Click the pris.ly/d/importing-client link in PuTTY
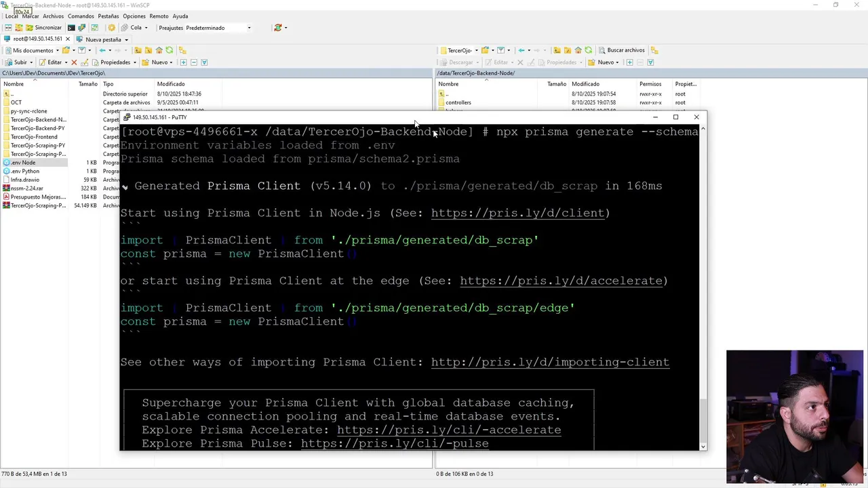The image size is (868, 488). pos(550,362)
